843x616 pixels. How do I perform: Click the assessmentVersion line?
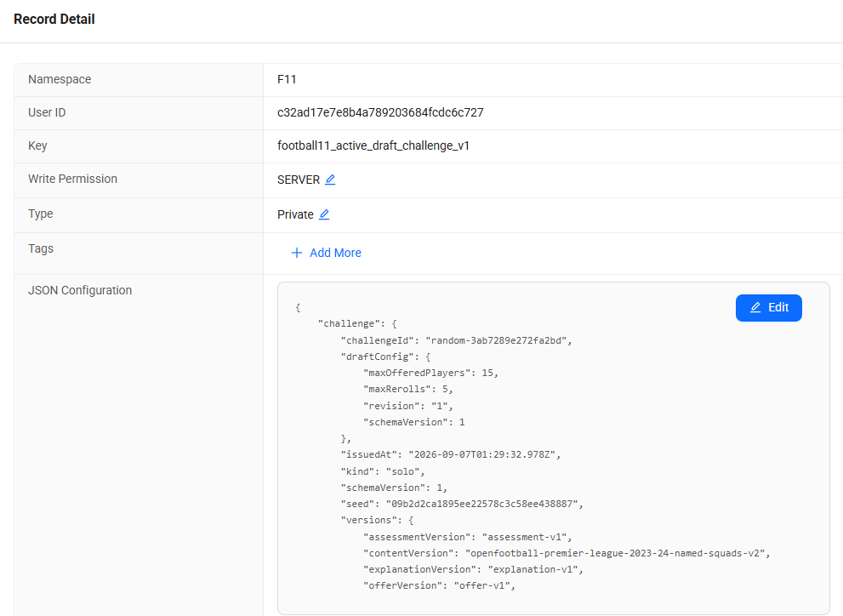[x=467, y=537]
